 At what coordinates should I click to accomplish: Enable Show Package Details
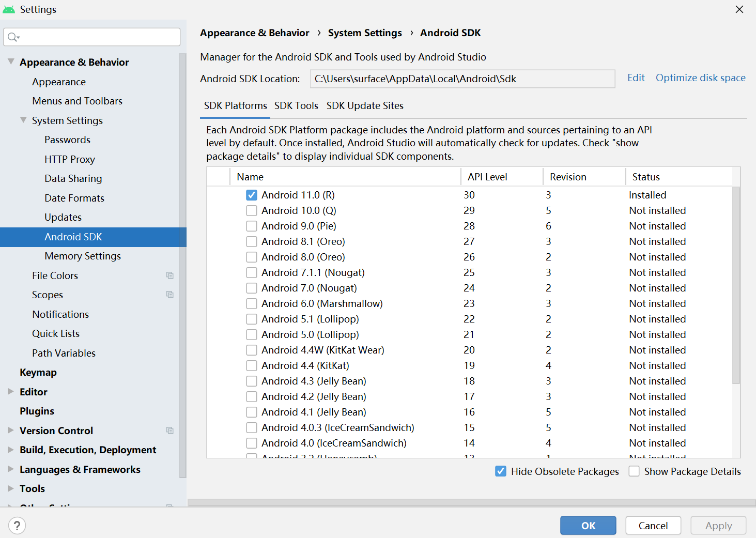[x=634, y=471]
